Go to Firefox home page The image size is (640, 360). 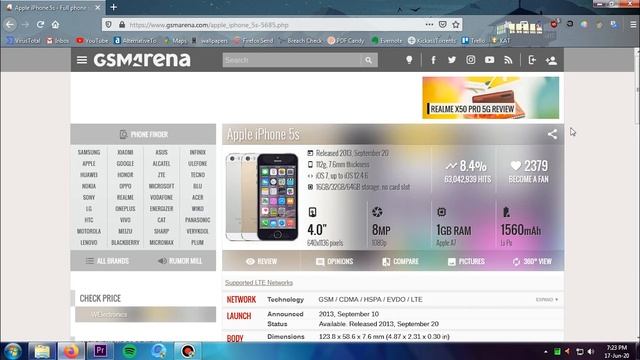56,24
